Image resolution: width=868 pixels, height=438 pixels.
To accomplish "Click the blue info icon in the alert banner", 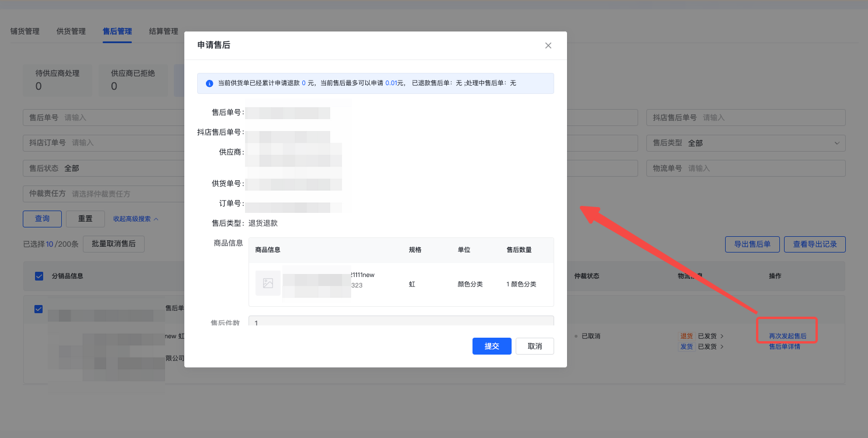I will 209,83.
